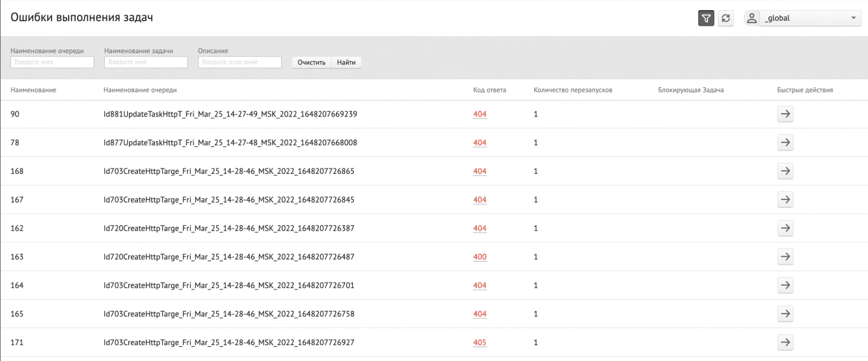Click arrow action for task 90
This screenshot has width=868, height=361.
pos(785,114)
